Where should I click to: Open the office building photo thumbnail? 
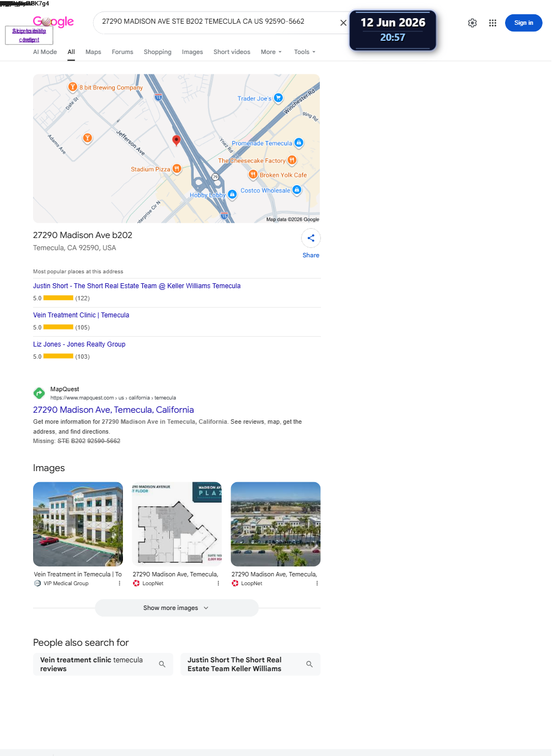pos(78,524)
